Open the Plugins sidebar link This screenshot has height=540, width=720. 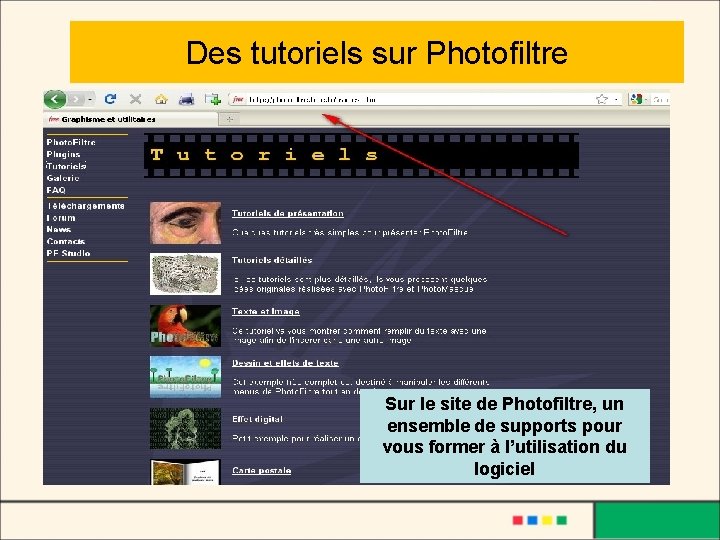coord(63,154)
